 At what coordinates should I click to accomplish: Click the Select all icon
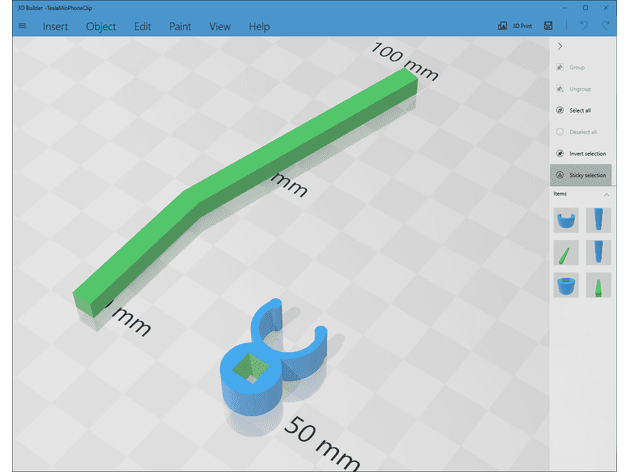[560, 111]
